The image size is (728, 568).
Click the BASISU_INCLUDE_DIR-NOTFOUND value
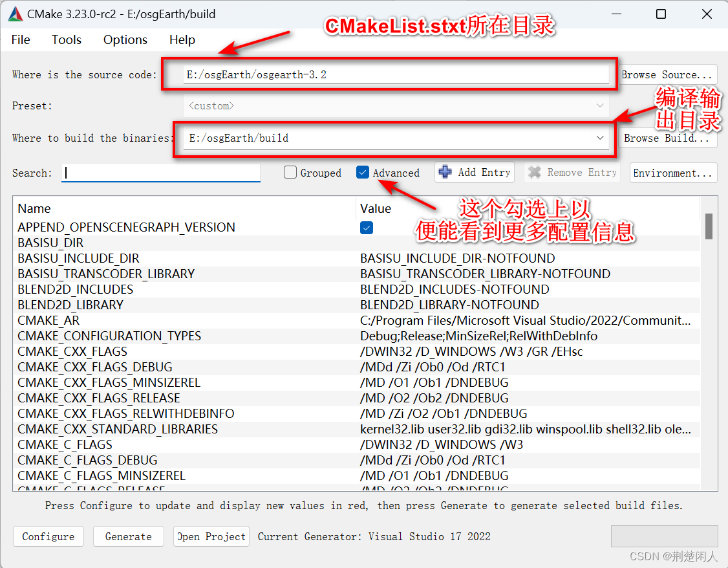click(457, 258)
